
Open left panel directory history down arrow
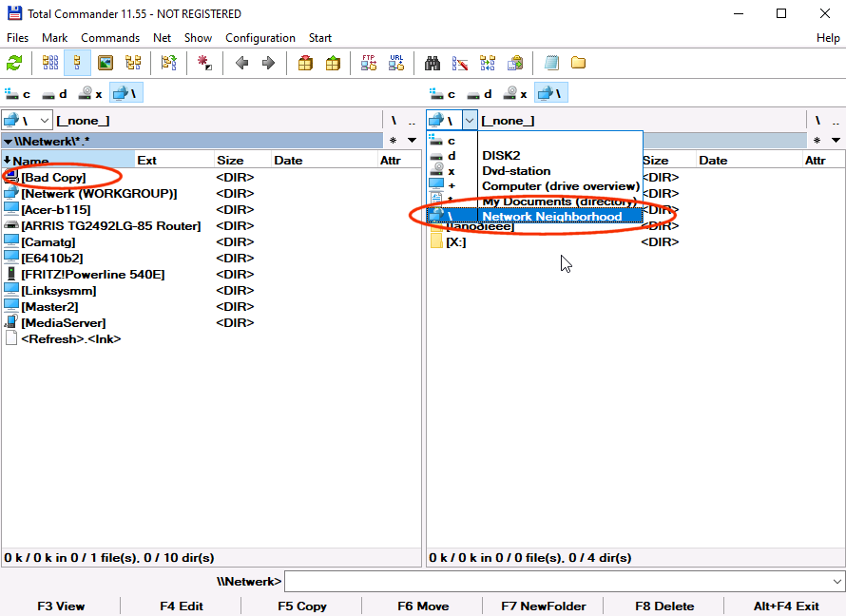pyautogui.click(x=413, y=141)
